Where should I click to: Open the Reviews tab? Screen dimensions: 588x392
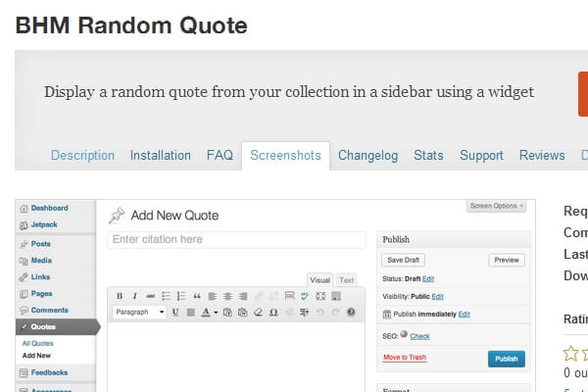(542, 155)
